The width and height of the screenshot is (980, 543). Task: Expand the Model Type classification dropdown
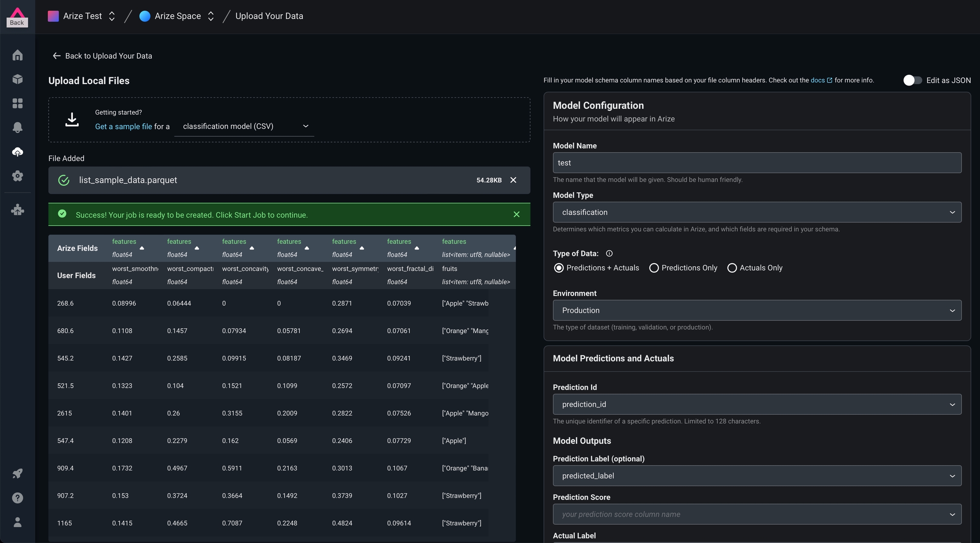[757, 212]
